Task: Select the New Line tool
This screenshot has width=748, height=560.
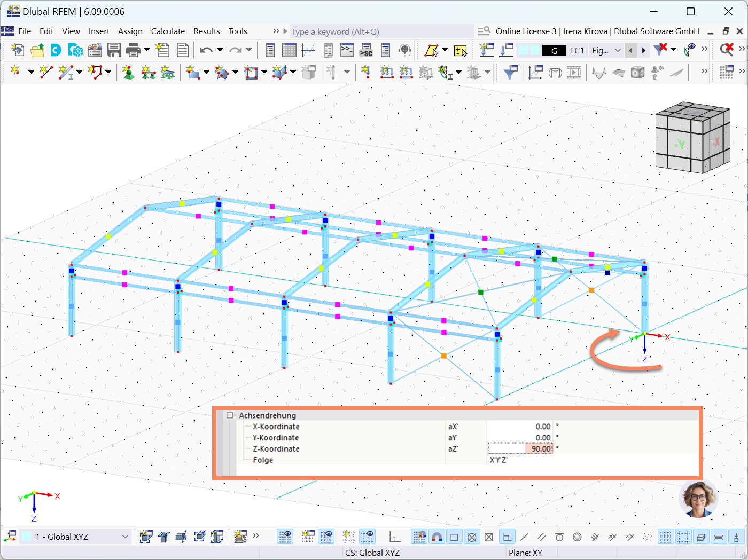Action: point(45,72)
